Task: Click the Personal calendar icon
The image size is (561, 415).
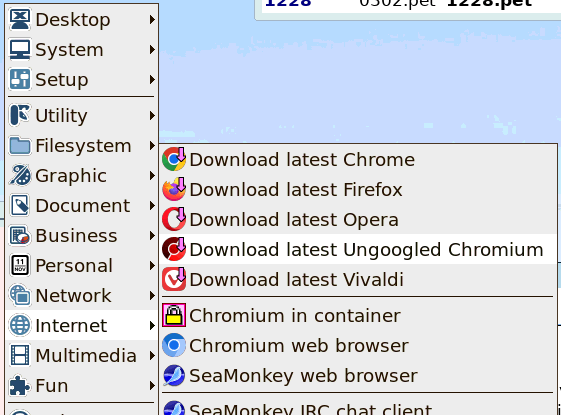Action: (20, 265)
